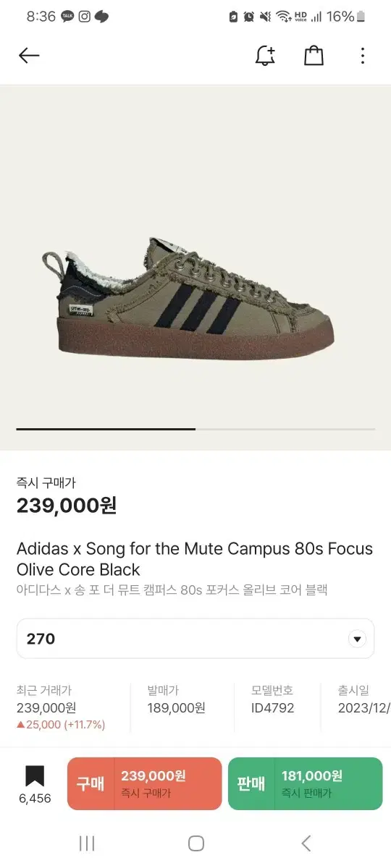Tap the Android back chevron

point(306,843)
